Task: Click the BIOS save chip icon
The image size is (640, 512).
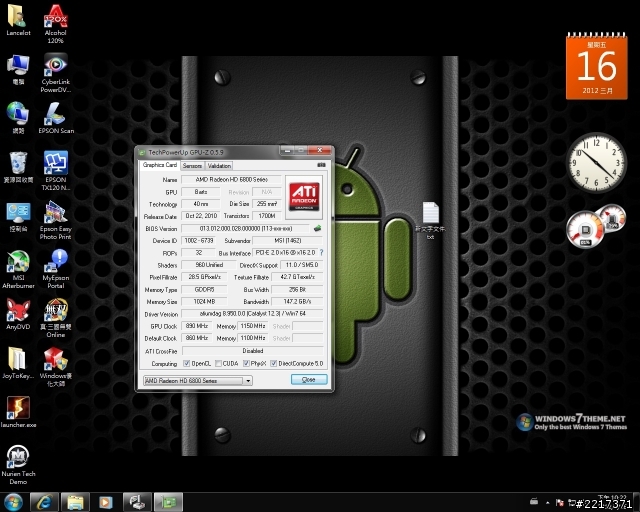Action: click(x=317, y=229)
